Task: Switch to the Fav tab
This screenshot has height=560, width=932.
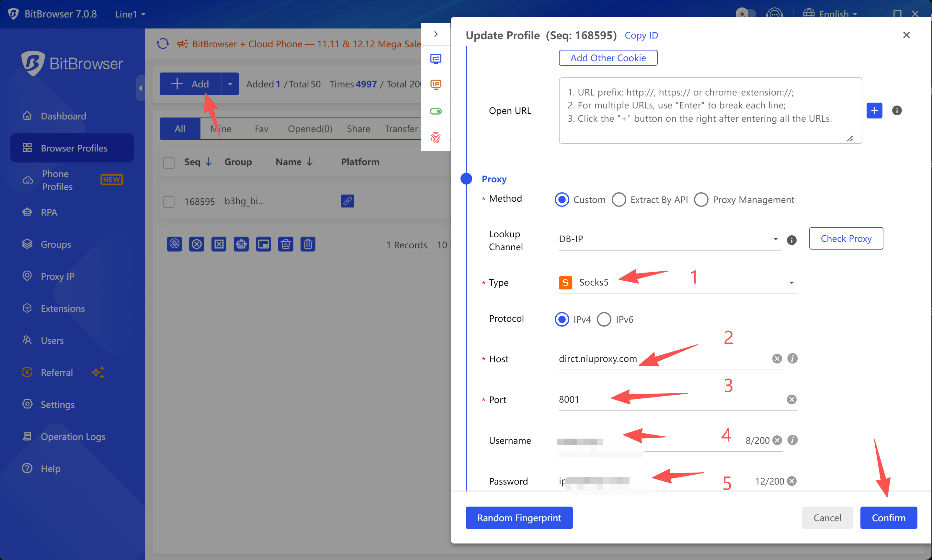Action: click(261, 129)
